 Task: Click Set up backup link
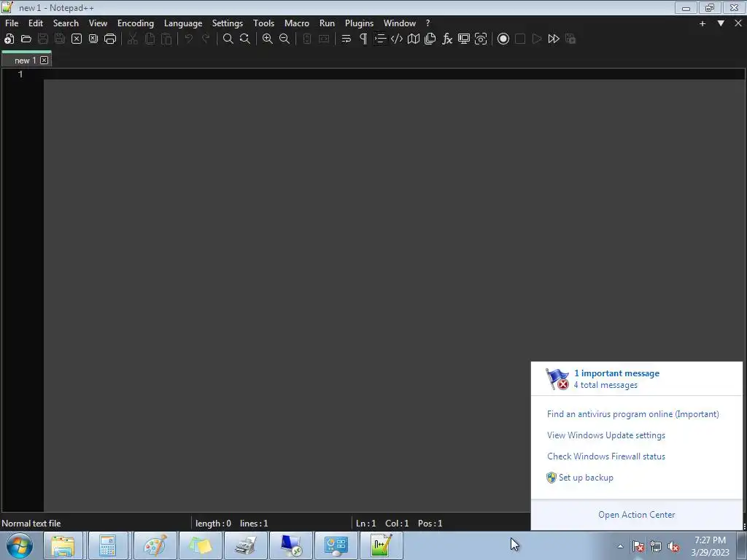click(586, 478)
